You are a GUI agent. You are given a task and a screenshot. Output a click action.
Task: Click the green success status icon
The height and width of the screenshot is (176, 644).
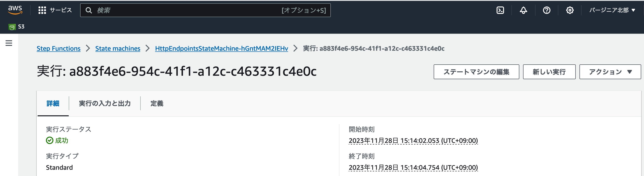49,140
